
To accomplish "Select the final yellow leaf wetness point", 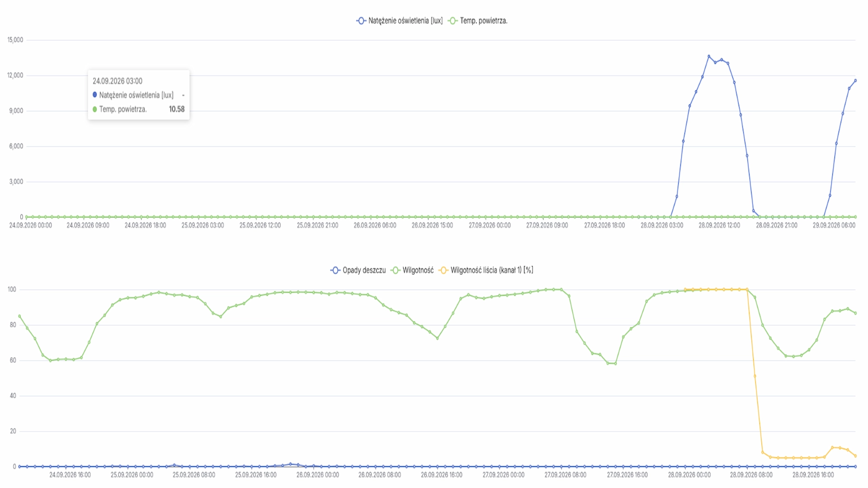I will (855, 456).
